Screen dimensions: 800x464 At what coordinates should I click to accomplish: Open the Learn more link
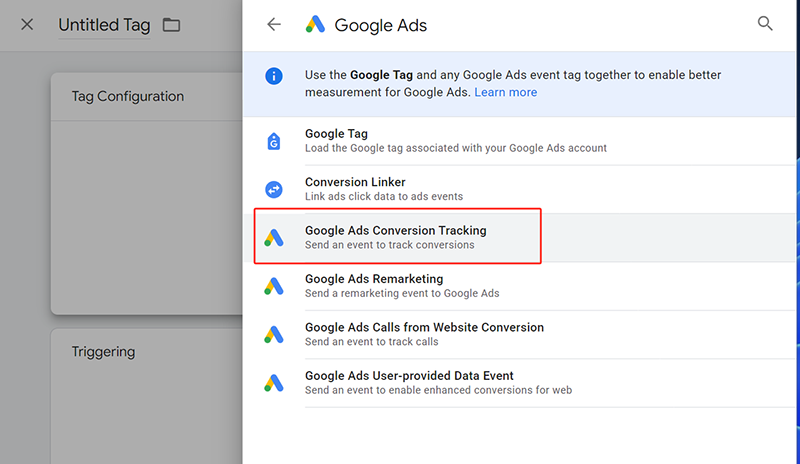pyautogui.click(x=505, y=92)
